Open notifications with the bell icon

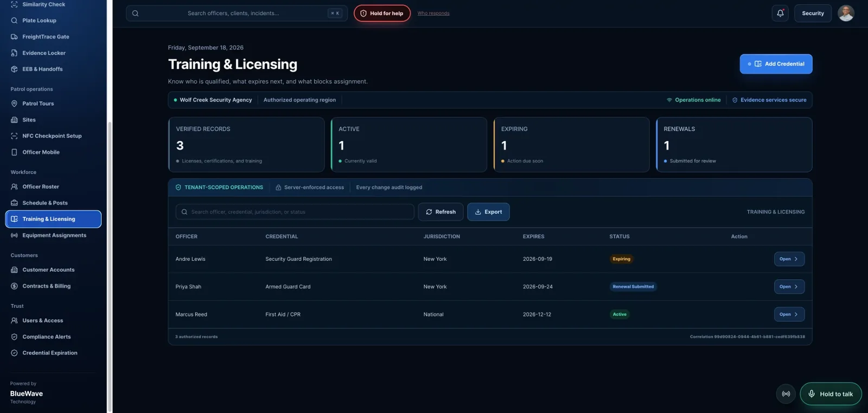coord(780,13)
